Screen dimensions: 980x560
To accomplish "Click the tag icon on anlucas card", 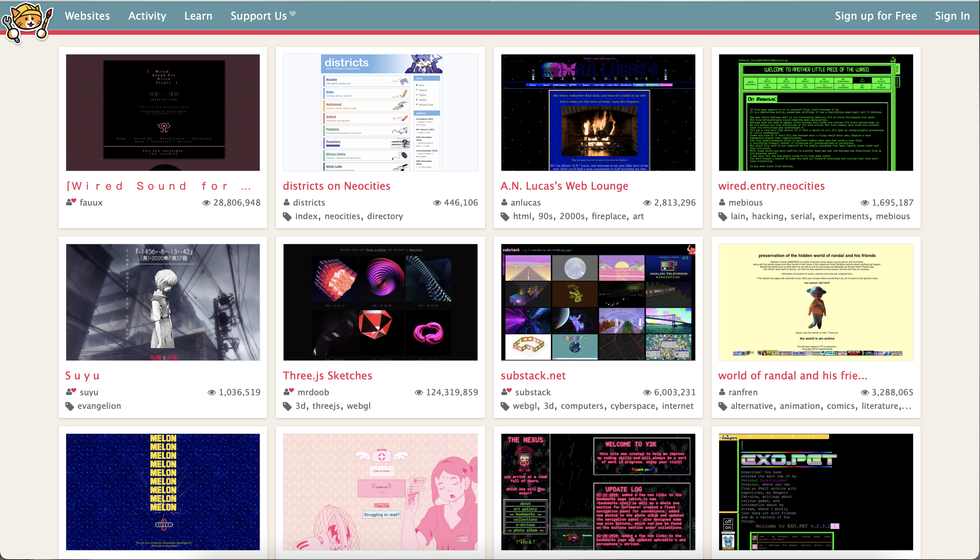I will click(505, 217).
